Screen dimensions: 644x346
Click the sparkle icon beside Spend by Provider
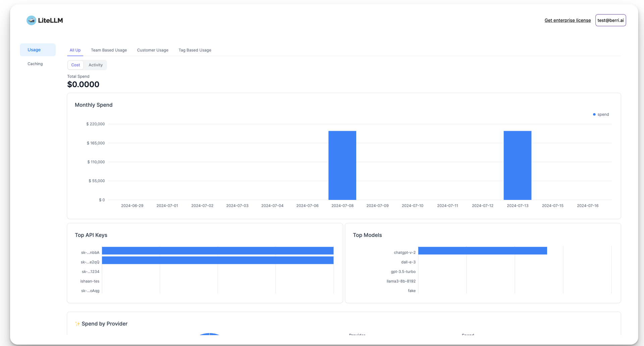tap(77, 324)
